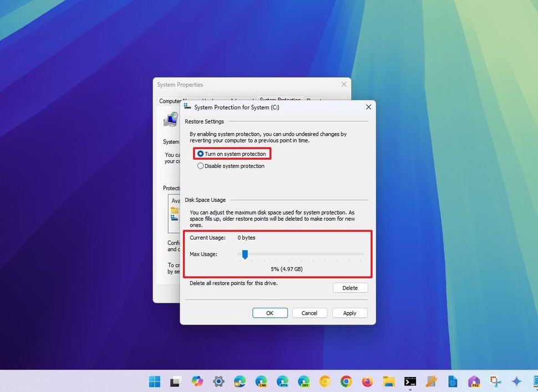Screen dimensions: 538x392
Task: Launch Chrome Canary
Action: click(325, 381)
